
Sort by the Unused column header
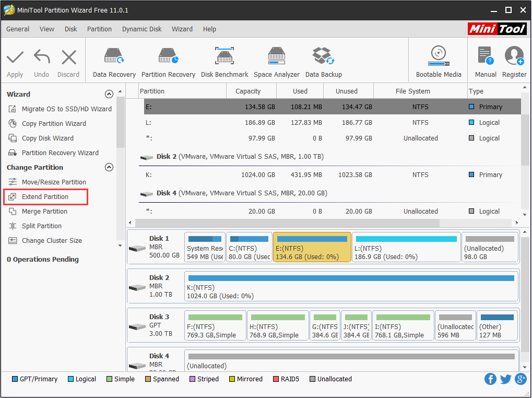[x=348, y=91]
